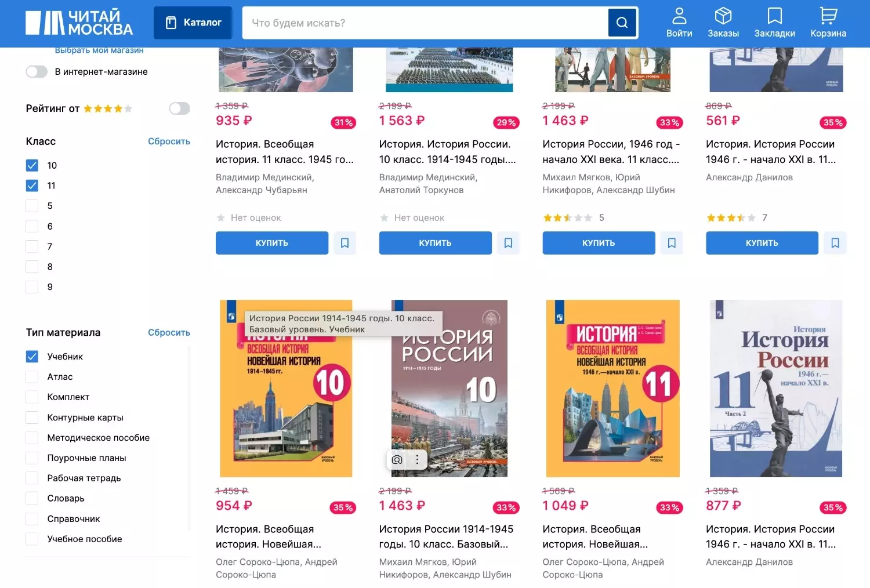Buy the 561 ₽ Данилов book
Screen dimensions: 870x588
[x=762, y=243]
